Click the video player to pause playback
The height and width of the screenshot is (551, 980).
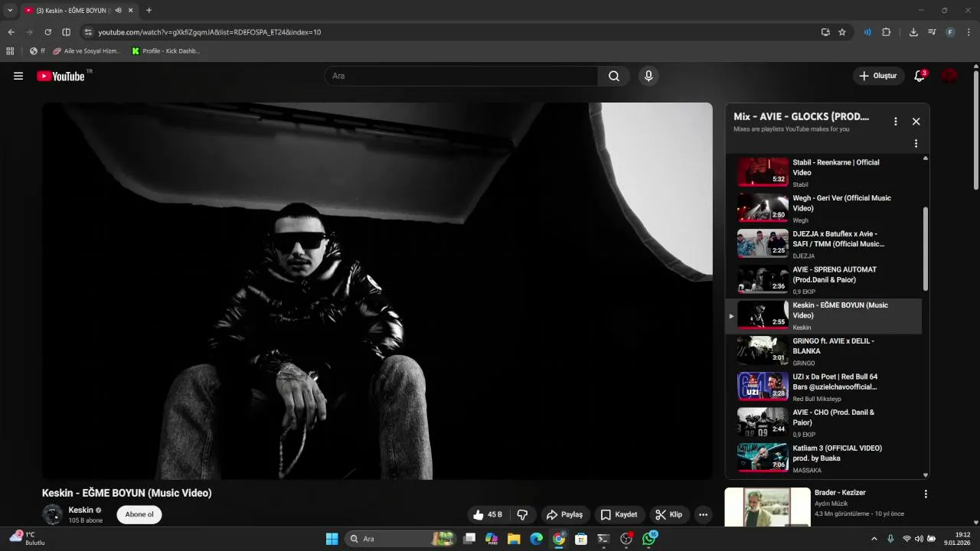377,291
